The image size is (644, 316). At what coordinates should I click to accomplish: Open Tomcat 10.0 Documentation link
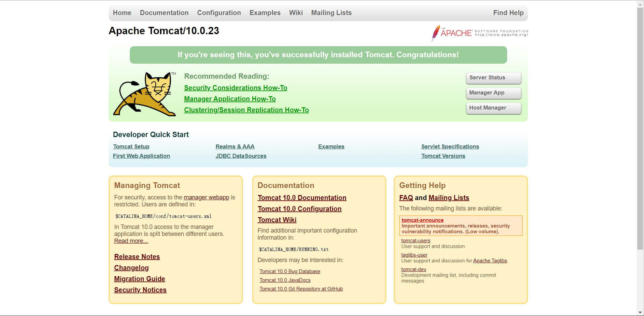[x=302, y=198]
